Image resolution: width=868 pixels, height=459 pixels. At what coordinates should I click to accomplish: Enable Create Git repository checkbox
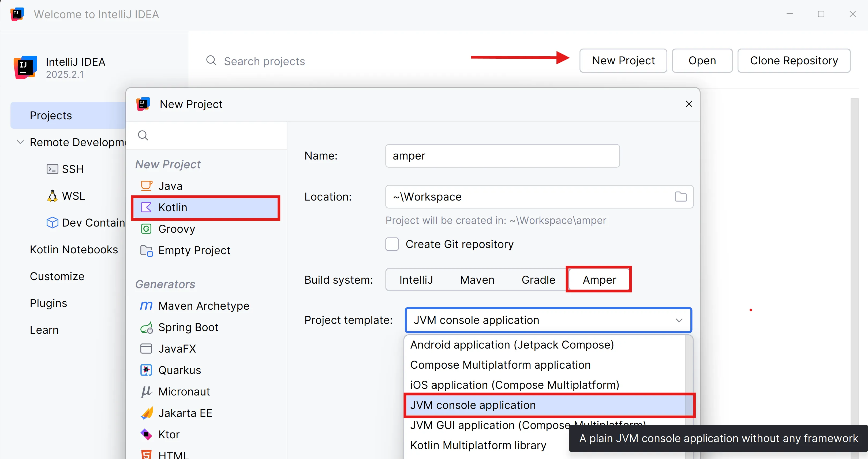(x=392, y=244)
